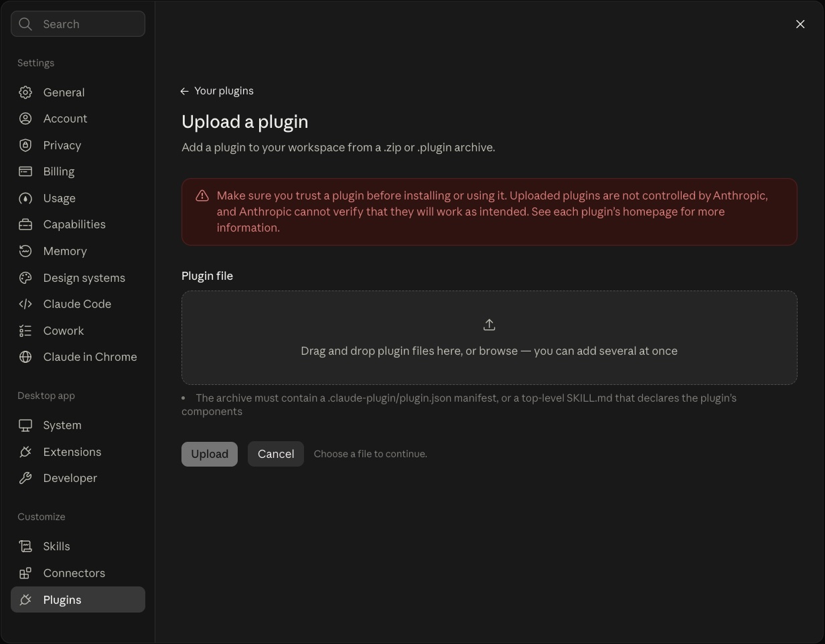Click the Claude Code brackets icon

(x=25, y=304)
